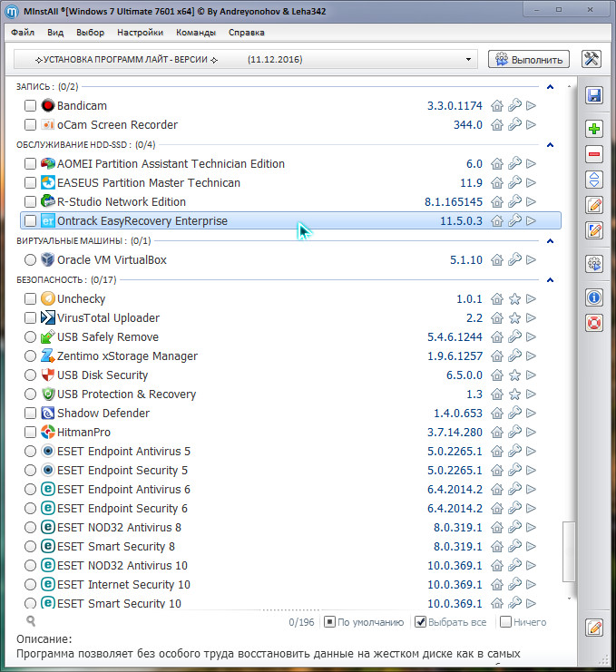Click the blue up-down arrows move icon
Screen dimensions: 616x672
594,180
